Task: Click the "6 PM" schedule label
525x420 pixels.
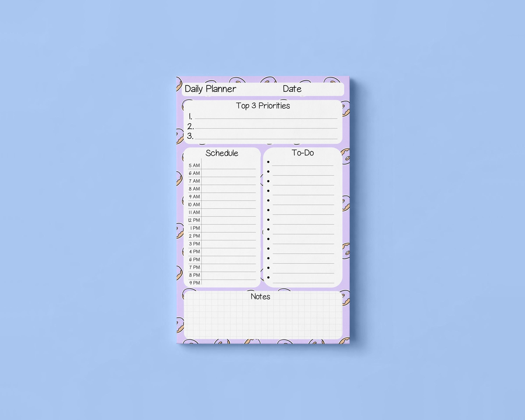Action: [194, 260]
